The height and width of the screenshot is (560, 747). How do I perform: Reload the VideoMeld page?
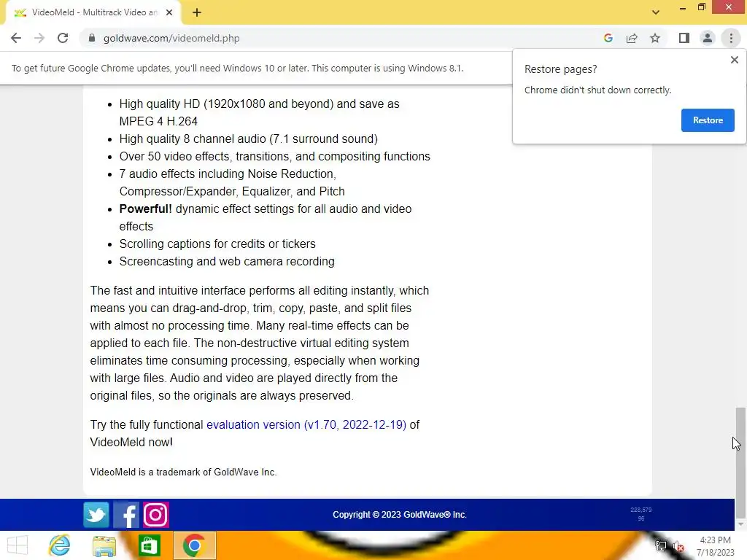pos(63,38)
